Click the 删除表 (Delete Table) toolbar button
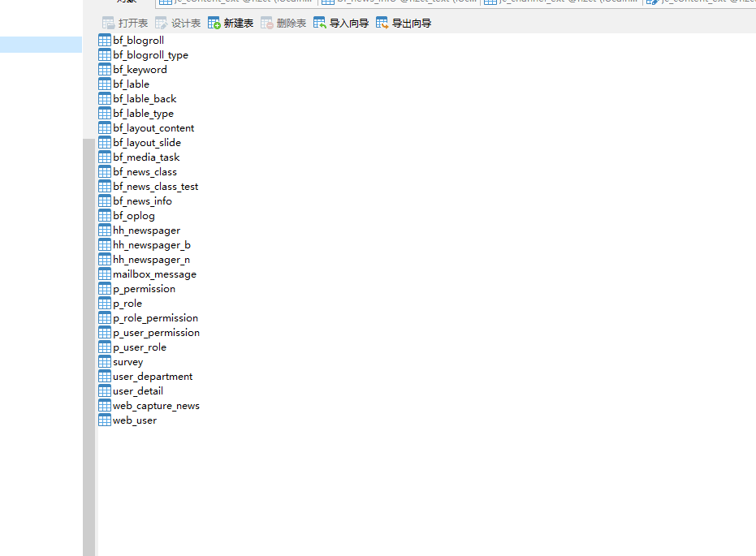Viewport: 756px width, 556px height. [283, 23]
